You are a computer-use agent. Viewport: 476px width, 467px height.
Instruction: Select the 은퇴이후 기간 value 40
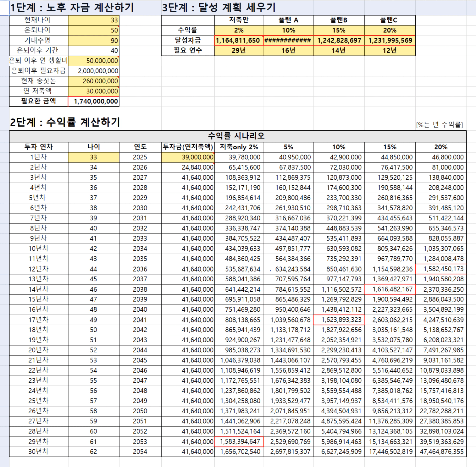93,51
